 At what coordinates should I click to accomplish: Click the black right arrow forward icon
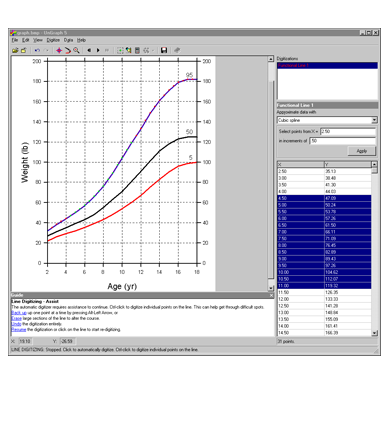(98, 50)
